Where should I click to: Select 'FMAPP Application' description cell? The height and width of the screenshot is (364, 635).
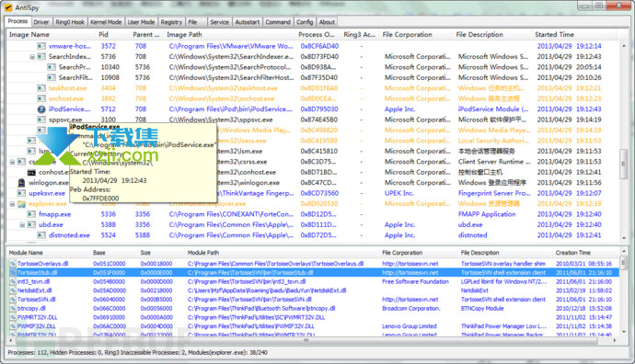487,214
